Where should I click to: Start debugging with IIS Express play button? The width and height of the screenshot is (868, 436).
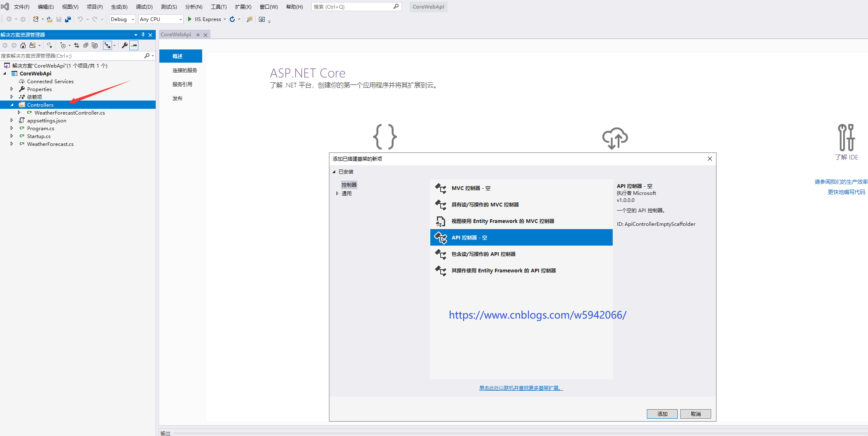click(190, 19)
